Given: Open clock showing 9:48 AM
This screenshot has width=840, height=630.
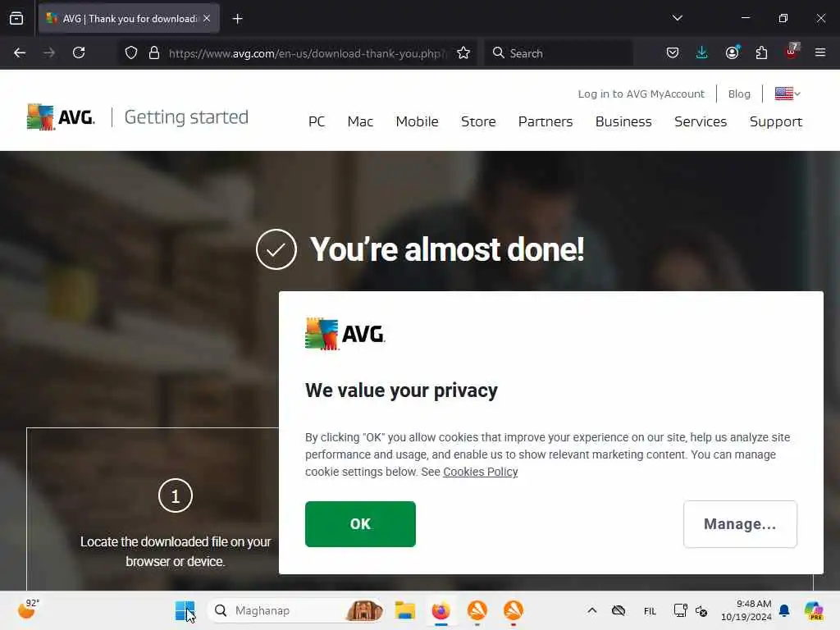Looking at the screenshot, I should pyautogui.click(x=746, y=610).
